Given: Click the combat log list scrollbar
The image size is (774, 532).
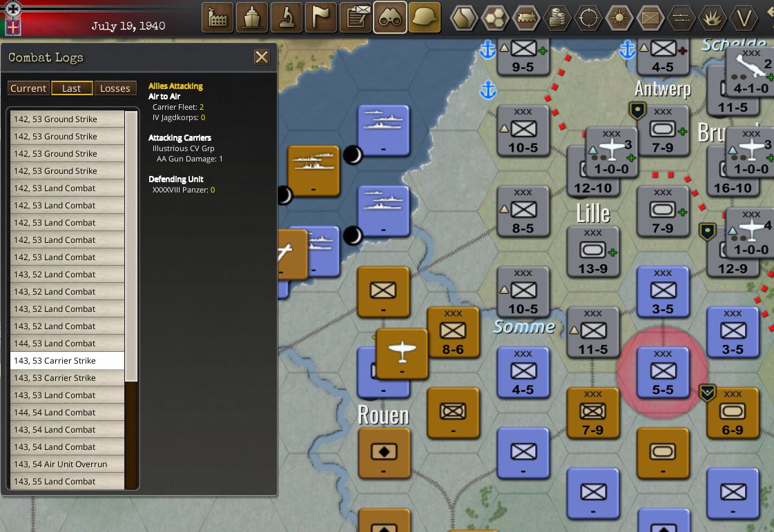Looking at the screenshot, I should click(130, 247).
